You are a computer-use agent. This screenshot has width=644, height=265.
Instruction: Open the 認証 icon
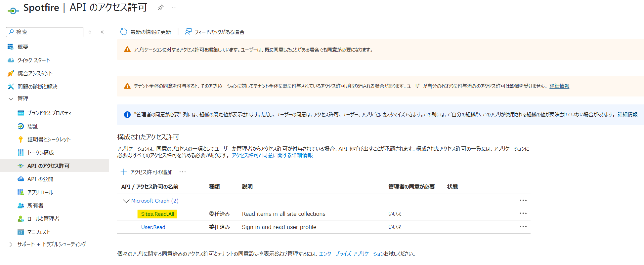click(x=21, y=126)
